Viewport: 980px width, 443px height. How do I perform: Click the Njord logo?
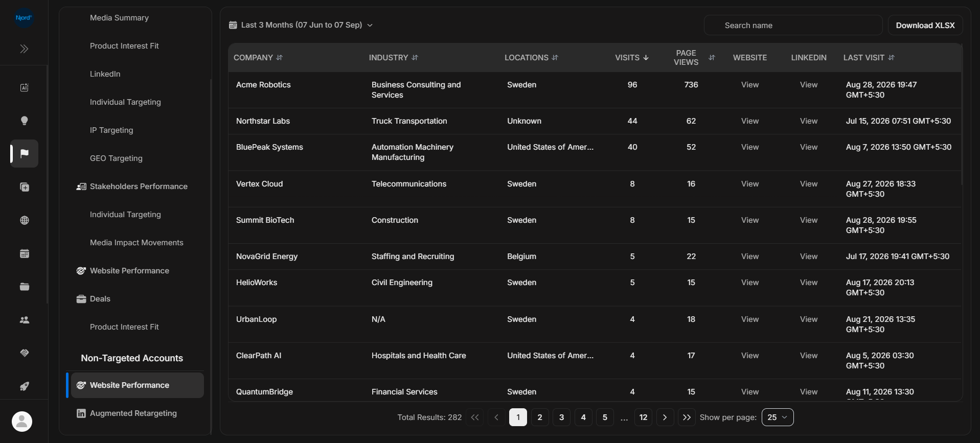(24, 17)
